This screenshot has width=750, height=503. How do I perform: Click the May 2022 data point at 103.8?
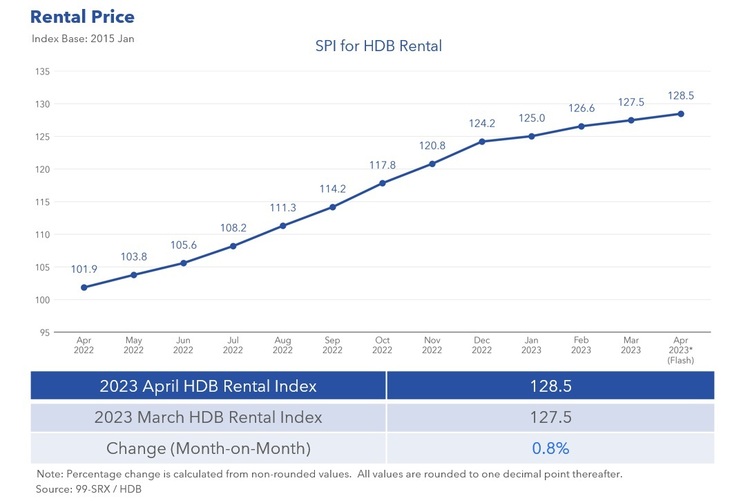[x=134, y=275]
